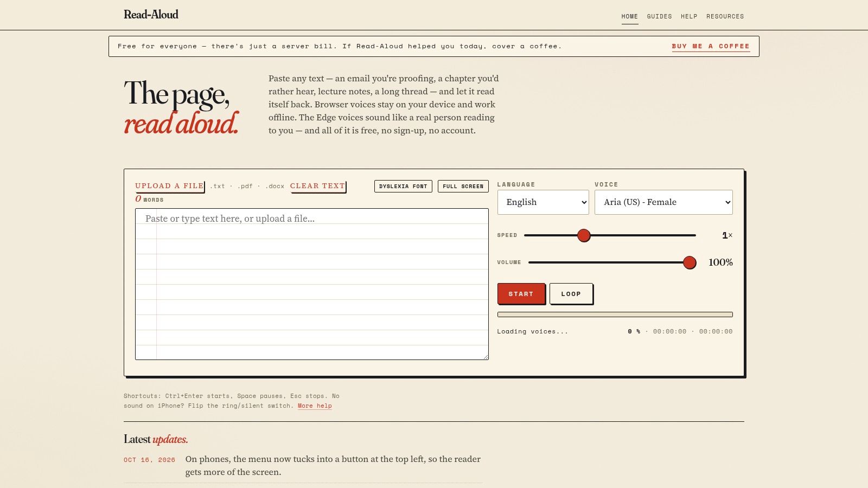868x488 pixels.
Task: Click Upload a File
Action: [x=169, y=186]
